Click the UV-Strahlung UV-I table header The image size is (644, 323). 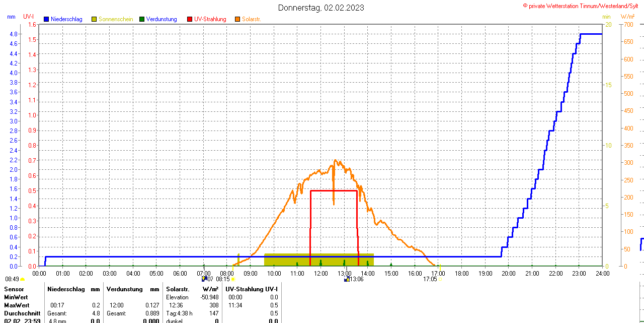252,289
